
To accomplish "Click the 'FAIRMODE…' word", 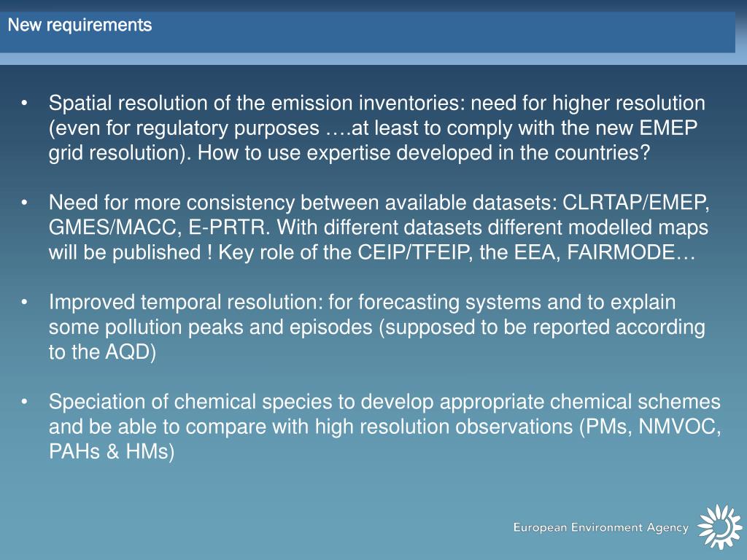I will [x=631, y=252].
